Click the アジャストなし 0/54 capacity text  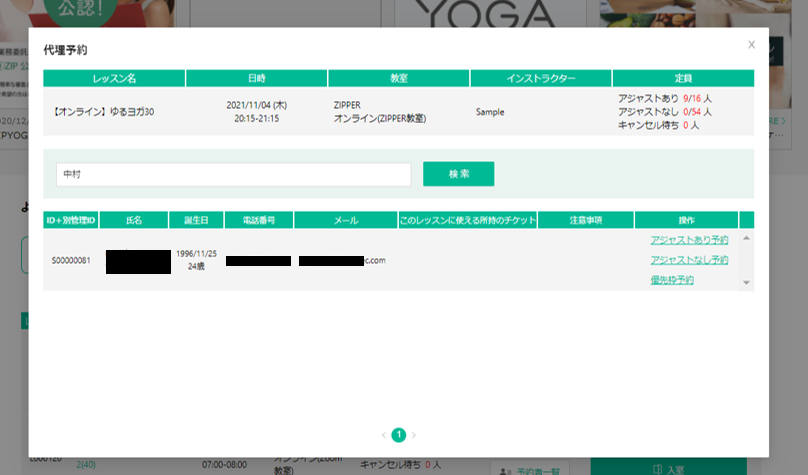point(665,112)
